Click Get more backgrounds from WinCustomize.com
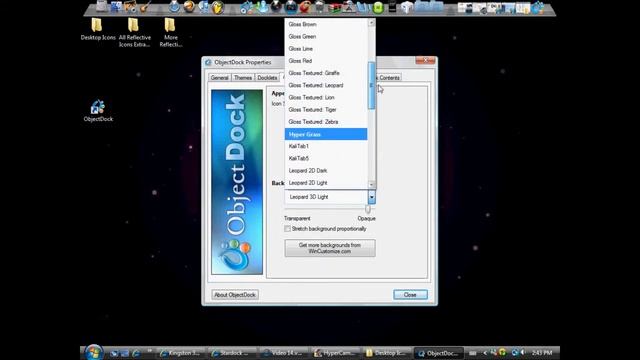The height and width of the screenshot is (360, 640). tap(330, 248)
